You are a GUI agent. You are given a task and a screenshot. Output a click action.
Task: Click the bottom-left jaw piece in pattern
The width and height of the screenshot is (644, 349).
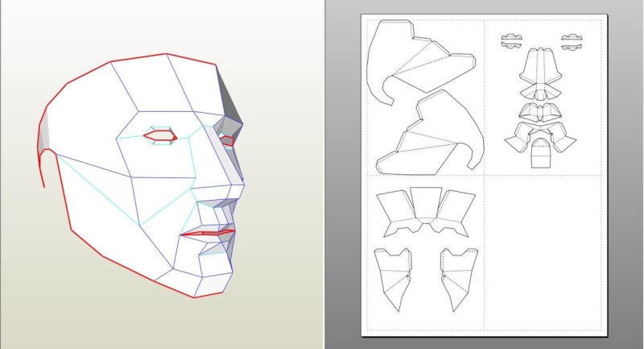point(393,274)
